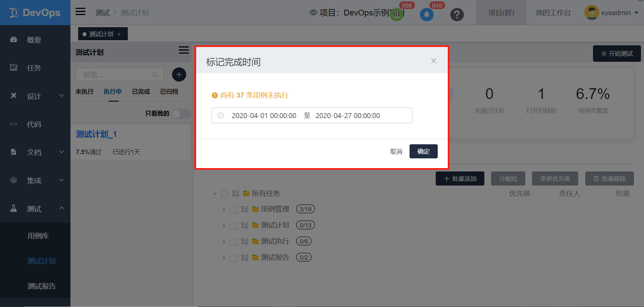This screenshot has width=644, height=307.
Task: Check the 测试执行 checkbox
Action: click(x=234, y=242)
